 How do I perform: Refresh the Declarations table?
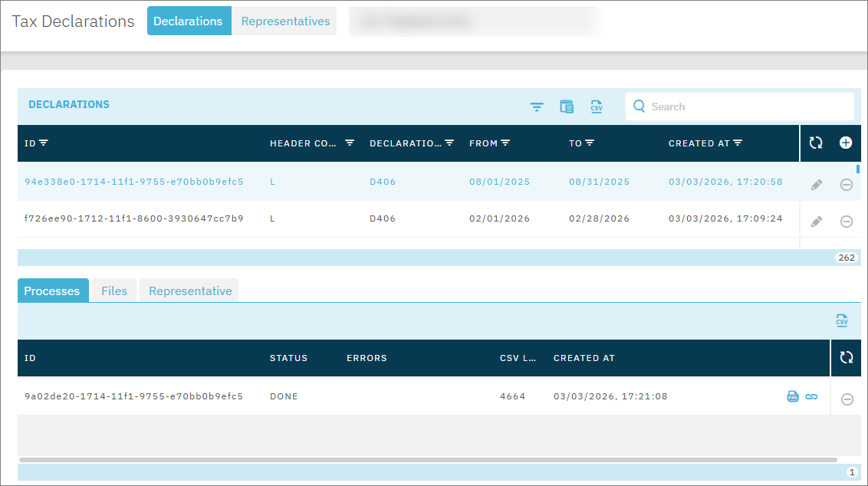(x=816, y=143)
